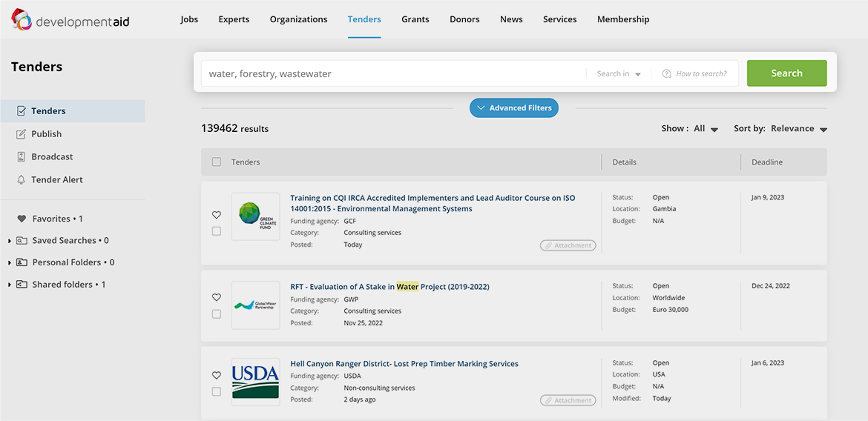Click the Worldwide location value
Image resolution: width=868 pixels, height=421 pixels.
coord(668,298)
